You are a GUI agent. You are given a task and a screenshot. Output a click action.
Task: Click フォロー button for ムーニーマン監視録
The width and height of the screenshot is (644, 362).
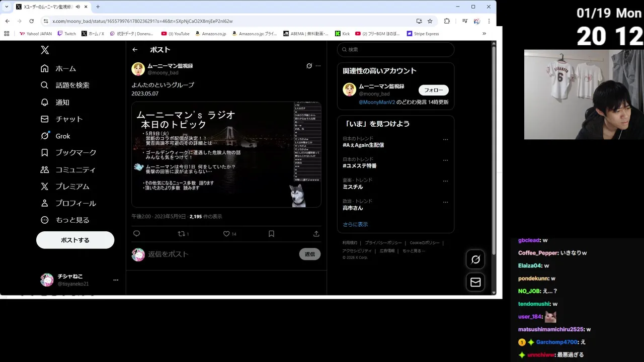[x=434, y=90]
